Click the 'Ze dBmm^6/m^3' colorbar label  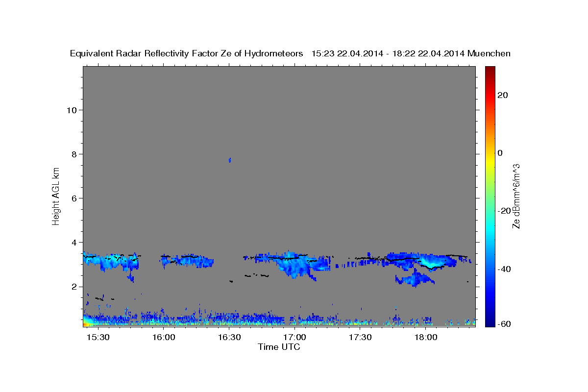click(516, 196)
